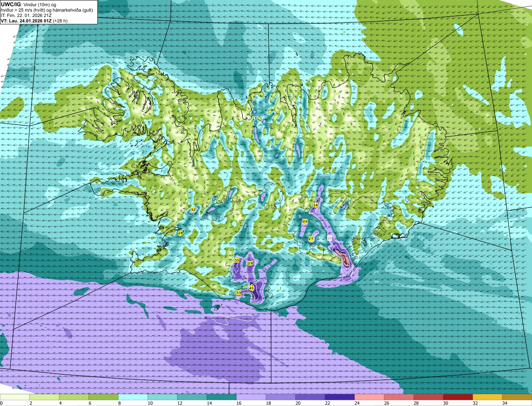Select the 18–20 m/s legend swatch
The image size is (532, 406).
[281, 397]
